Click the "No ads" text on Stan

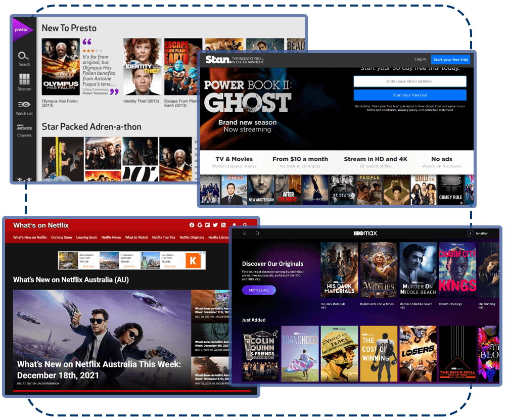pos(441,159)
